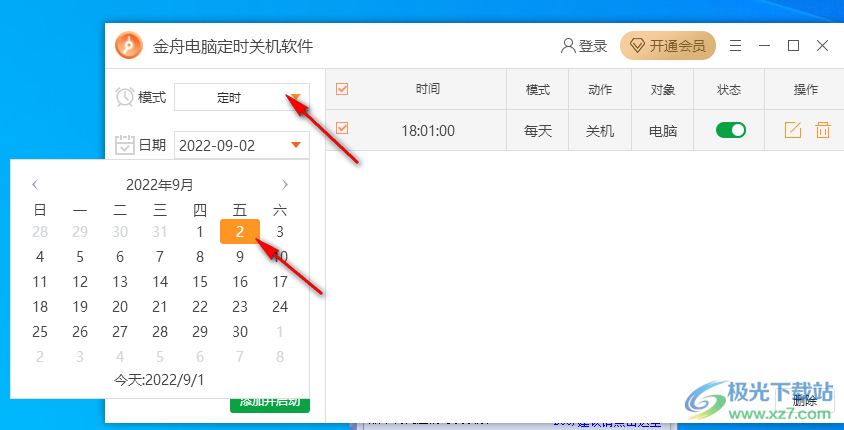Click the 开通会员 membership button
The width and height of the screenshot is (844, 430).
[x=667, y=46]
